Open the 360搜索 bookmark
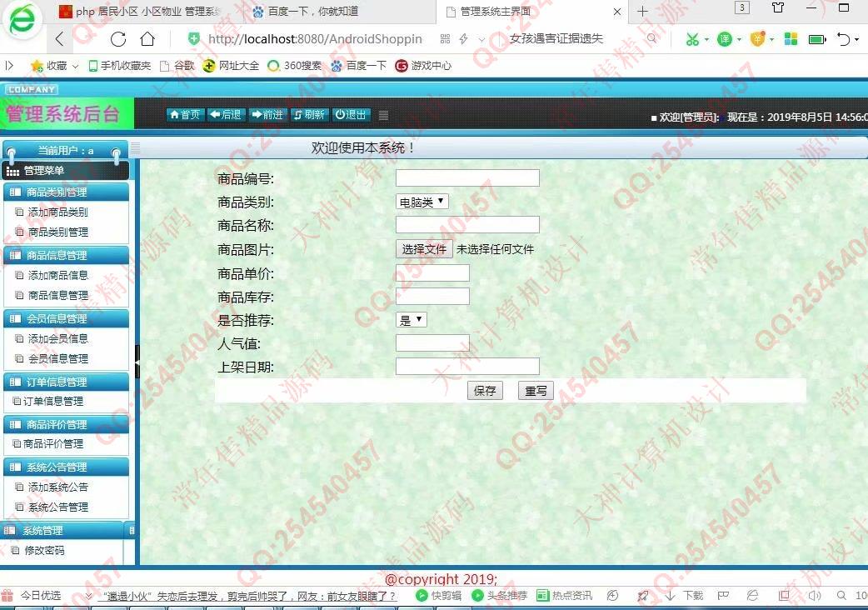The image size is (868, 610). [295, 66]
